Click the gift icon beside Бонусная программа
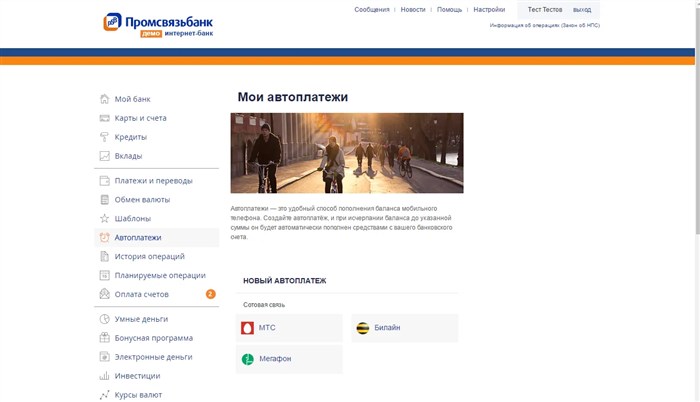 pyautogui.click(x=104, y=338)
